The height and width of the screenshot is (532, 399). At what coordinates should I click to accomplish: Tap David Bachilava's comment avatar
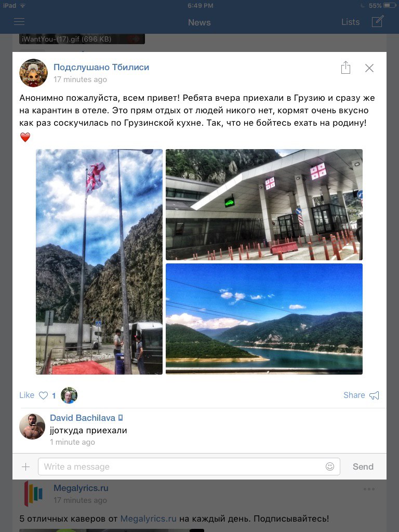coord(32,427)
